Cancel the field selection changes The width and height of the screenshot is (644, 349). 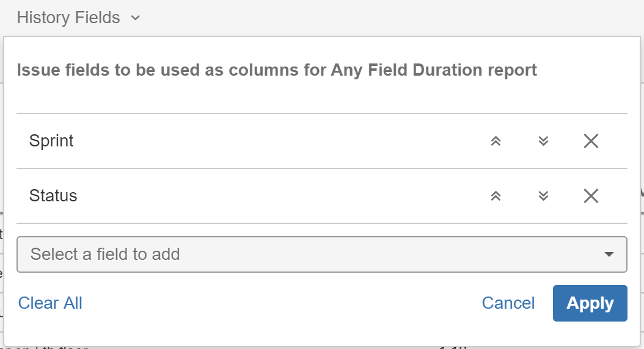tap(508, 303)
